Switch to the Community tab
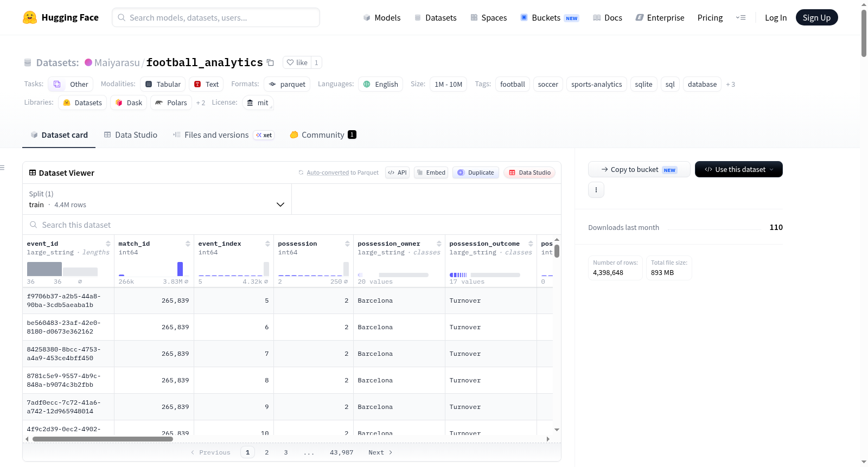868x467 pixels. (x=323, y=135)
